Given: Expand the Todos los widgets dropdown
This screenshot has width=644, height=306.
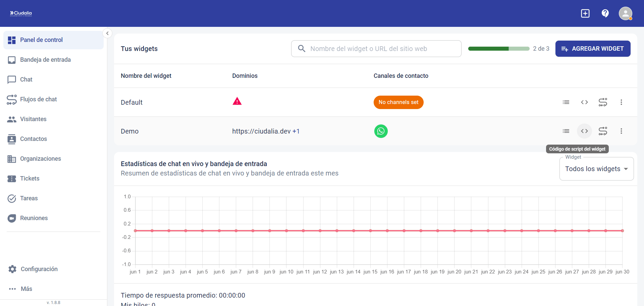Looking at the screenshot, I should pos(596,169).
